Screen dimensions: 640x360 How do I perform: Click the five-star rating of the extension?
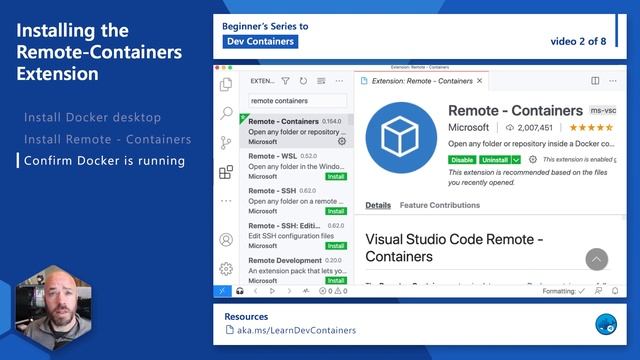tap(591, 128)
